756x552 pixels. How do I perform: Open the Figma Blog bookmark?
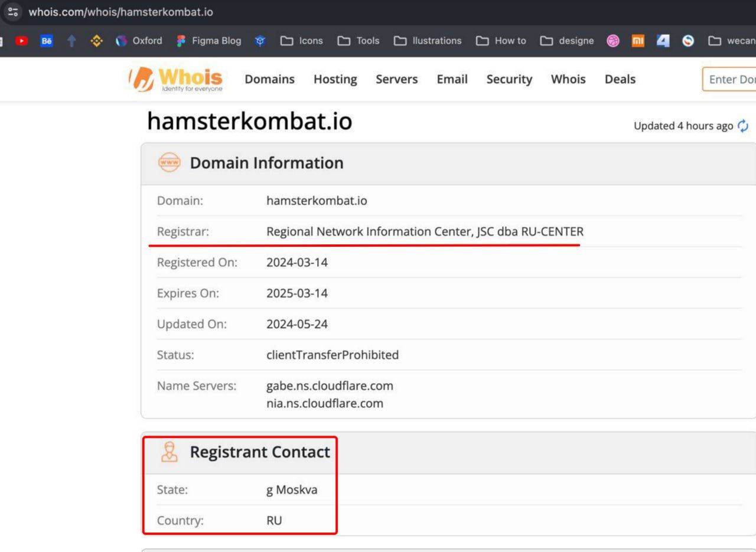pyautogui.click(x=209, y=41)
